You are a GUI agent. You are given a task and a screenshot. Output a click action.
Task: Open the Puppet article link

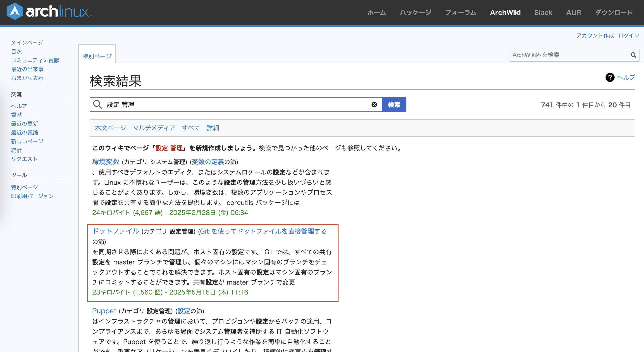pos(104,311)
